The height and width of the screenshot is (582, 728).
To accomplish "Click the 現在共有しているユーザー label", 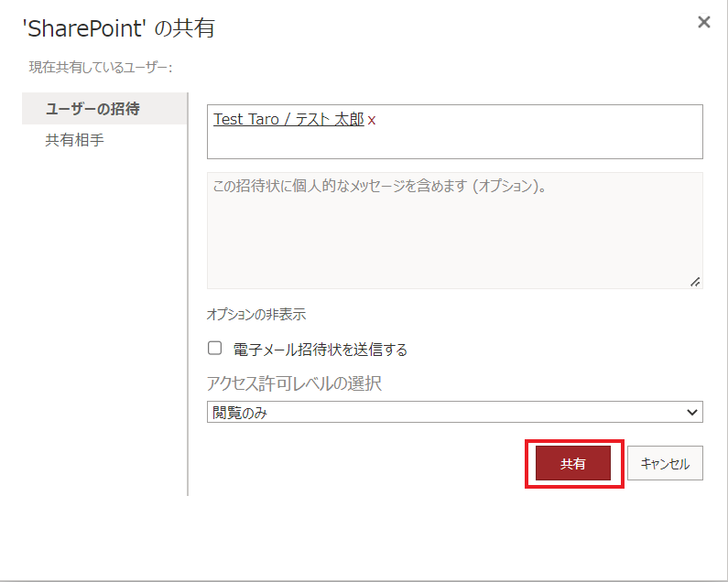I will [101, 68].
